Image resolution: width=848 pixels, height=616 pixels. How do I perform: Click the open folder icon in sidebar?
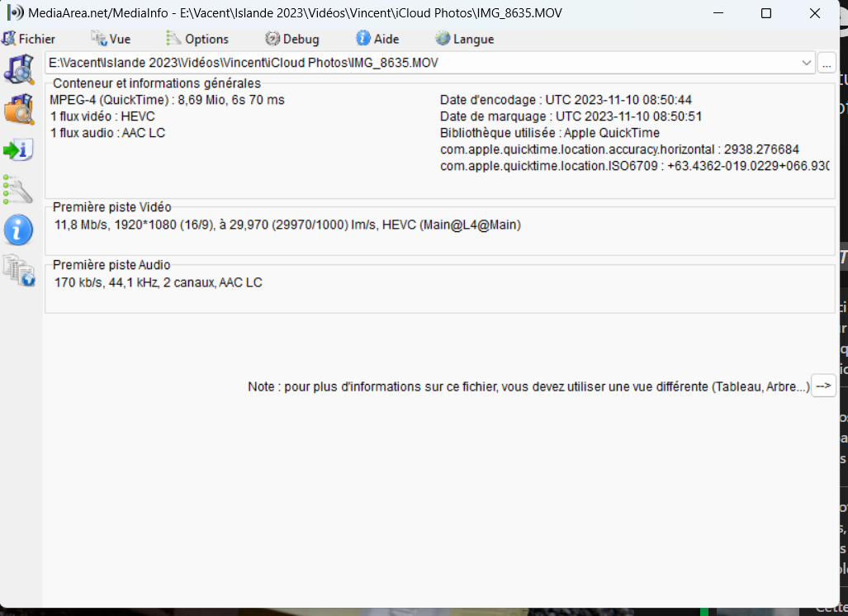(20, 109)
